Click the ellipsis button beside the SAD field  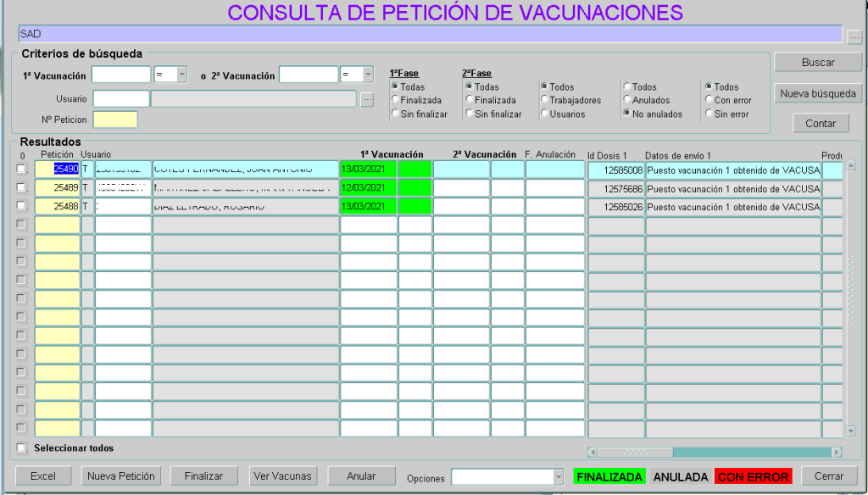pyautogui.click(x=854, y=36)
